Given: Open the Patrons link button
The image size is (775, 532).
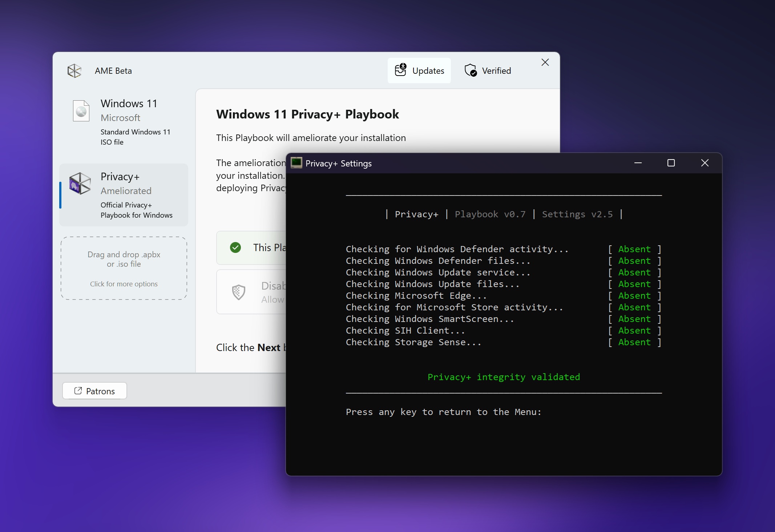Looking at the screenshot, I should point(94,391).
